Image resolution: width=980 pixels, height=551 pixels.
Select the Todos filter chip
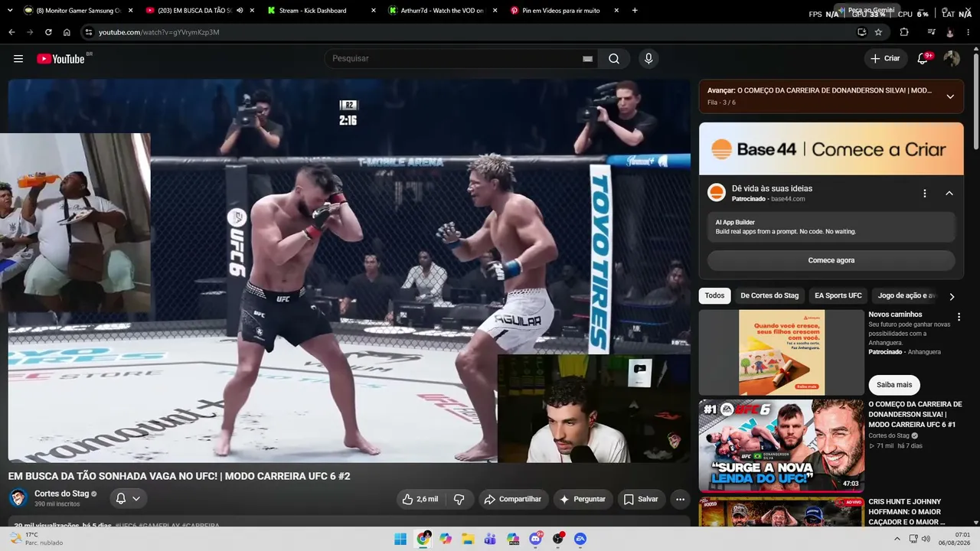714,295
